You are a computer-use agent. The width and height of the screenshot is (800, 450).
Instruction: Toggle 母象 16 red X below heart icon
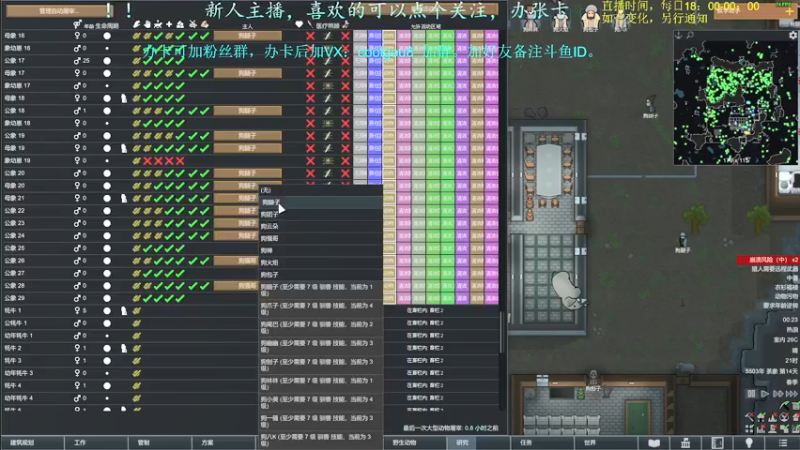point(310,36)
